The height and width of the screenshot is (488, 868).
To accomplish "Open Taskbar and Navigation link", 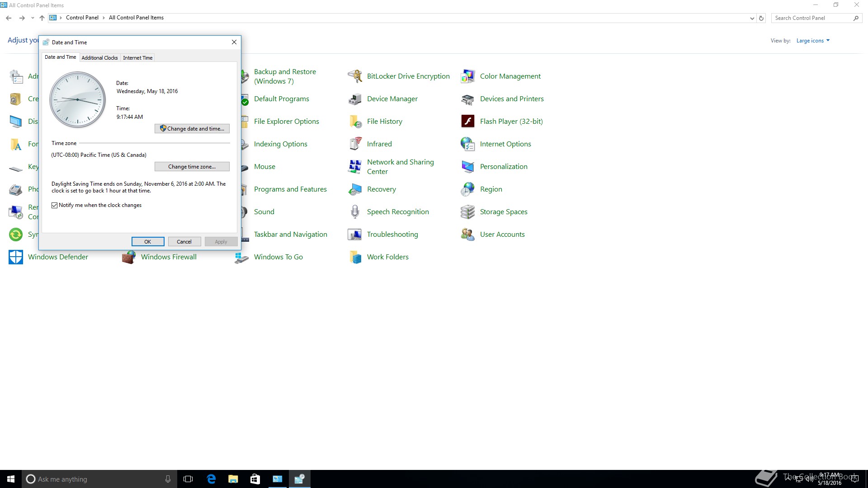I will coord(291,235).
